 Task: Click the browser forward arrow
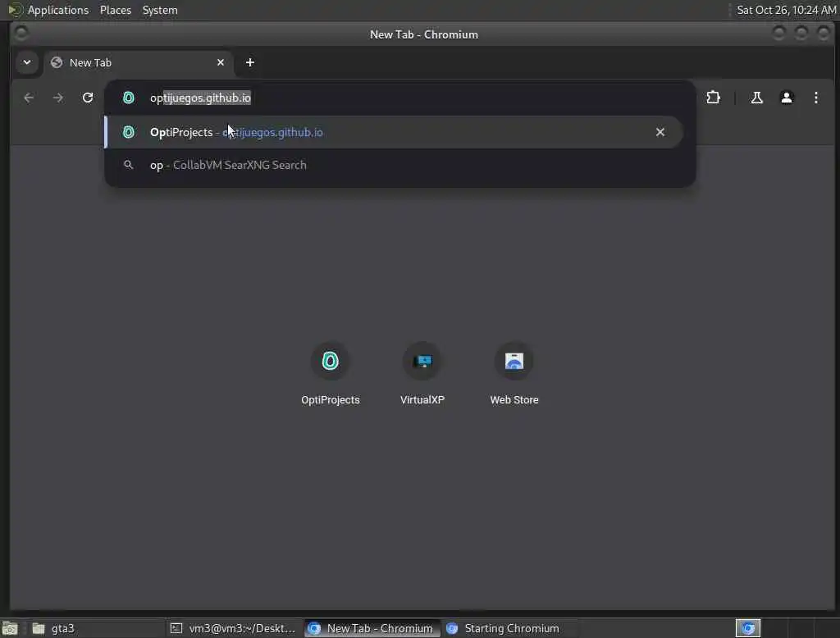pyautogui.click(x=58, y=98)
